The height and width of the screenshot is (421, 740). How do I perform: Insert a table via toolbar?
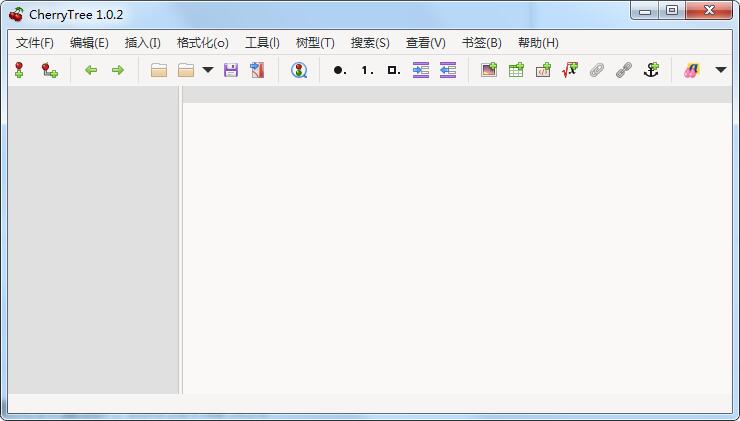pyautogui.click(x=516, y=70)
